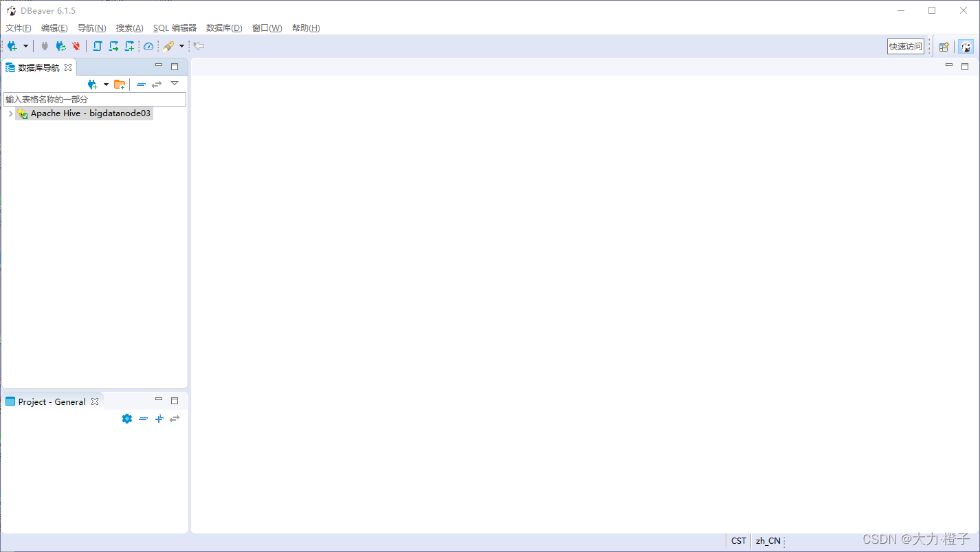Open the dropdown arrow next to pen icon
The image size is (980, 552).
pos(181,46)
